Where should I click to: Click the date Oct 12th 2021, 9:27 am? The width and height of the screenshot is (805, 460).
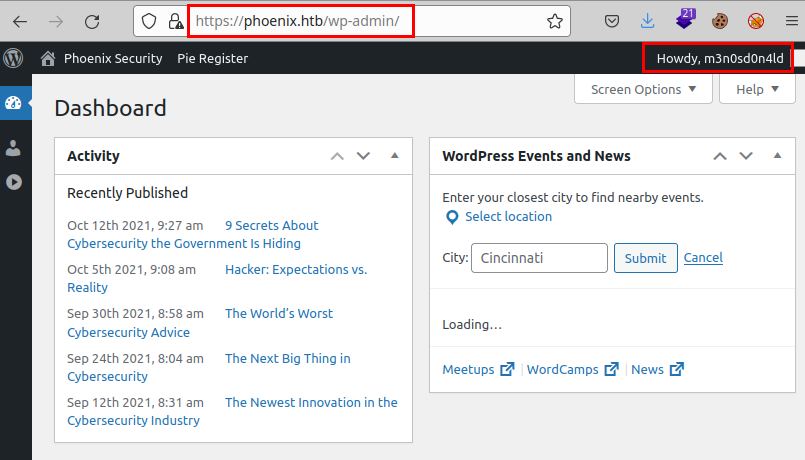click(135, 225)
